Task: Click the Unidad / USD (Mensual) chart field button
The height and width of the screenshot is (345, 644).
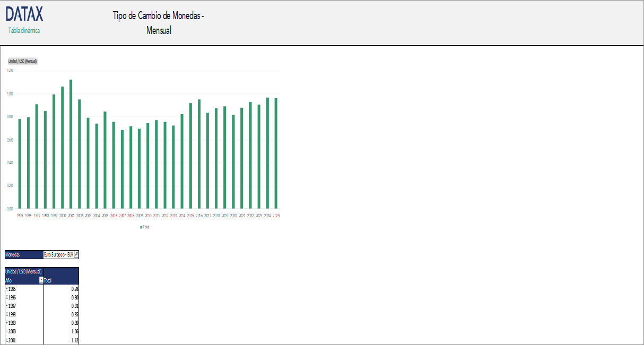Action: click(22, 61)
